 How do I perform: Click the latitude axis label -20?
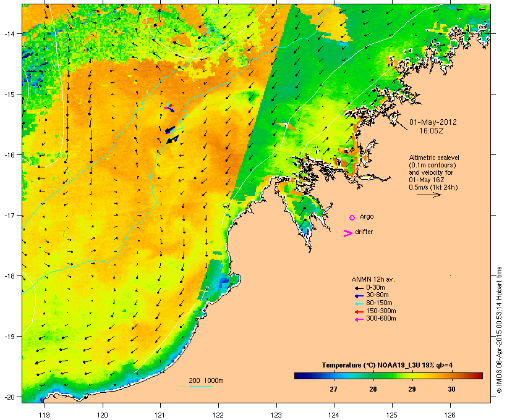click(x=9, y=397)
